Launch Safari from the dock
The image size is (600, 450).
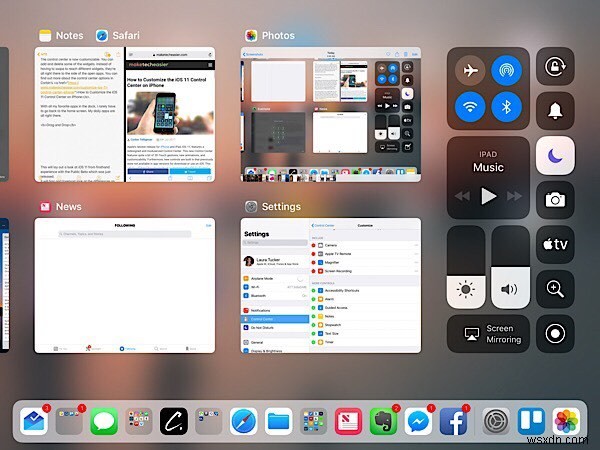click(243, 421)
